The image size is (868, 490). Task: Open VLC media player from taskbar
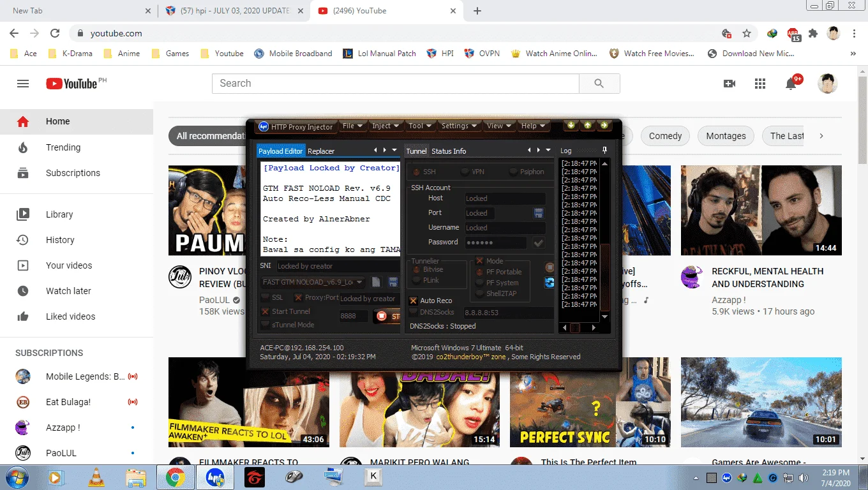(96, 477)
